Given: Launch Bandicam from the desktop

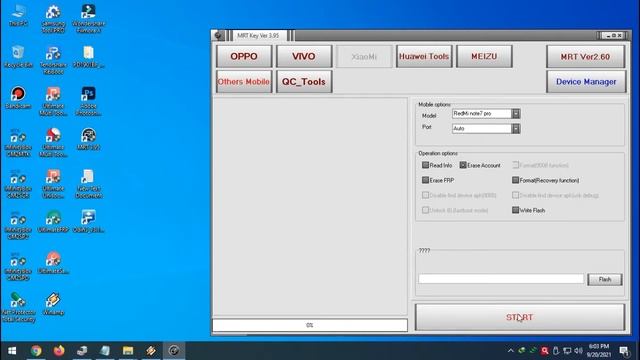Looking at the screenshot, I should click(18, 98).
